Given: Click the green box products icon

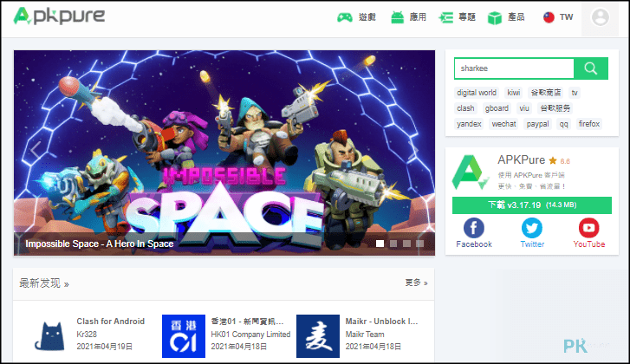Looking at the screenshot, I should [495, 17].
